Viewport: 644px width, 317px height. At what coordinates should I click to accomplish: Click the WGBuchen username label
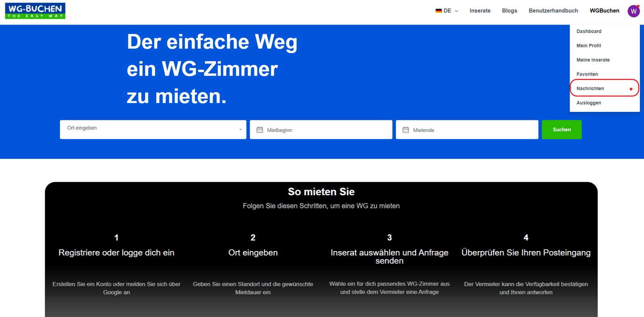(605, 11)
